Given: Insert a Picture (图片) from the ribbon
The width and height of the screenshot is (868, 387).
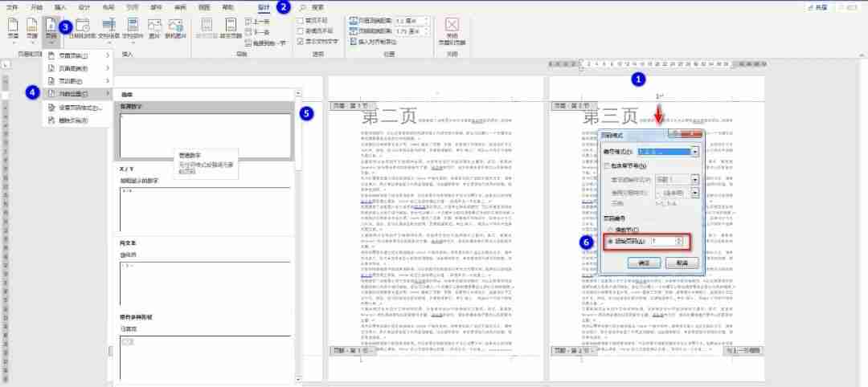Looking at the screenshot, I should (x=154, y=29).
